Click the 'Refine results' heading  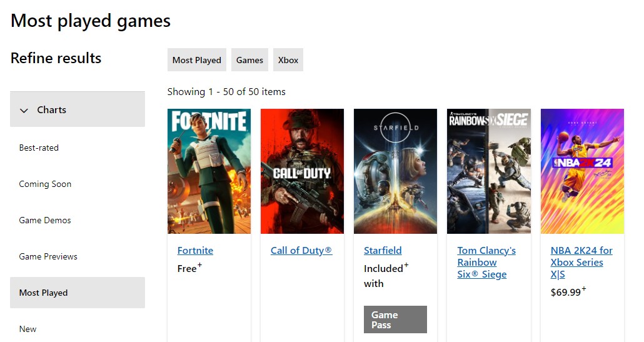(x=56, y=58)
